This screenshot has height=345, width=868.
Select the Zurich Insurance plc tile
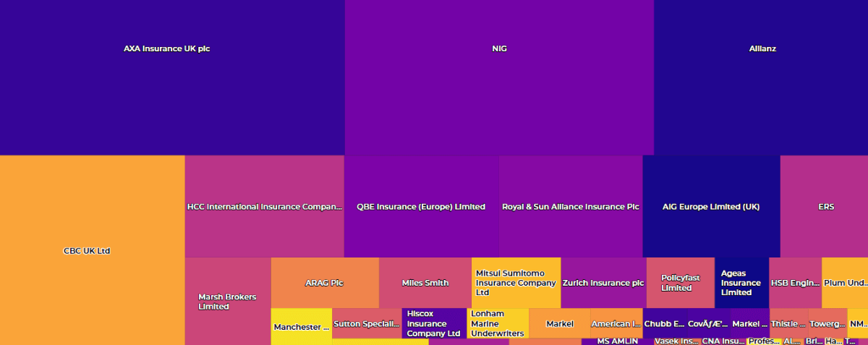603,282
